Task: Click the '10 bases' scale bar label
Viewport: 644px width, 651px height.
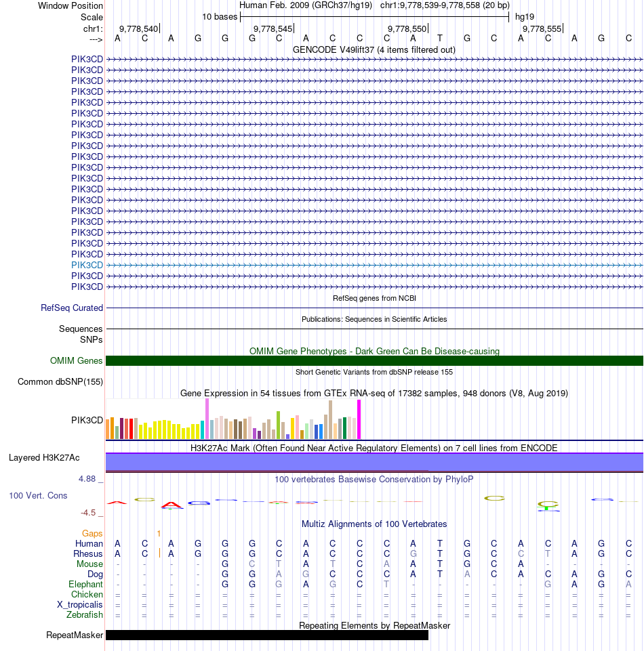Action: click(x=220, y=17)
